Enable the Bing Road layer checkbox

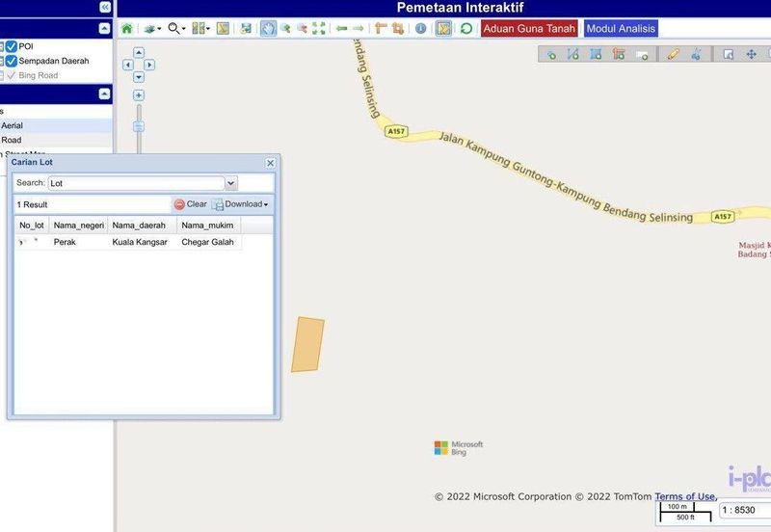click(12, 75)
